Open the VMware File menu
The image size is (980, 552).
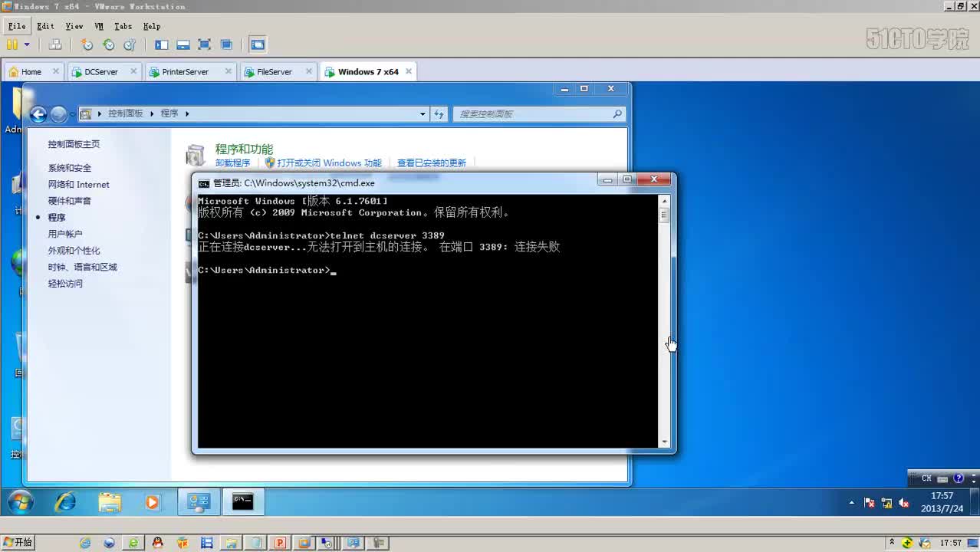[x=17, y=26]
